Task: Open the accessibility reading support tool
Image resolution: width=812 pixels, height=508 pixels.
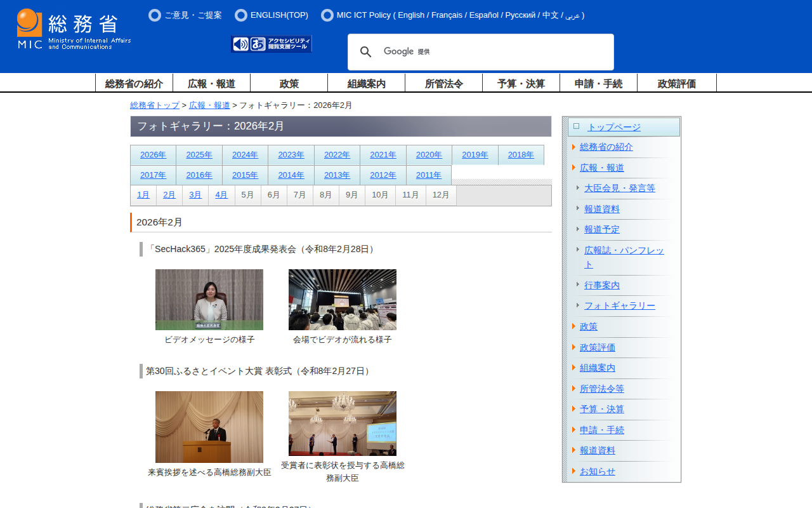Action: 272,44
